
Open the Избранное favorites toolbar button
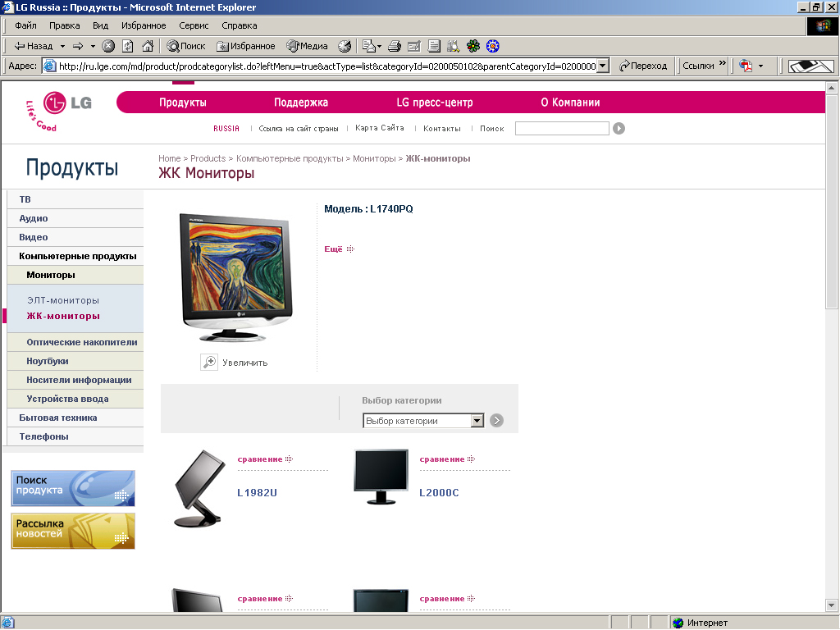pos(246,46)
